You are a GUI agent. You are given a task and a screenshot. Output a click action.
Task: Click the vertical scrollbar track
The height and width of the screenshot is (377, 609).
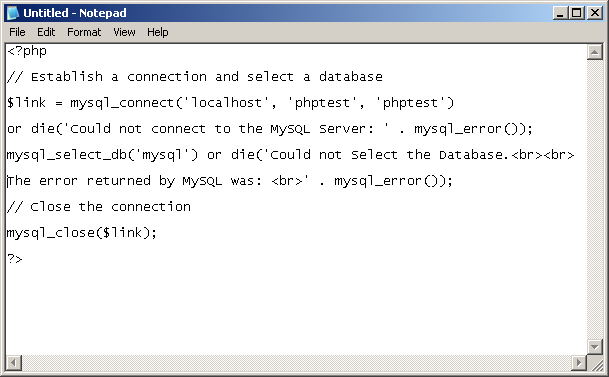click(x=595, y=199)
